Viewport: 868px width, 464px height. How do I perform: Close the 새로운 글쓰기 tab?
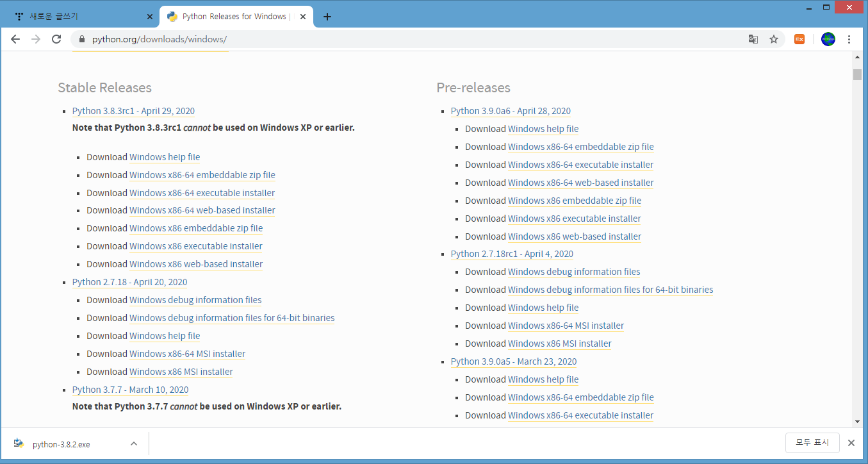click(150, 17)
